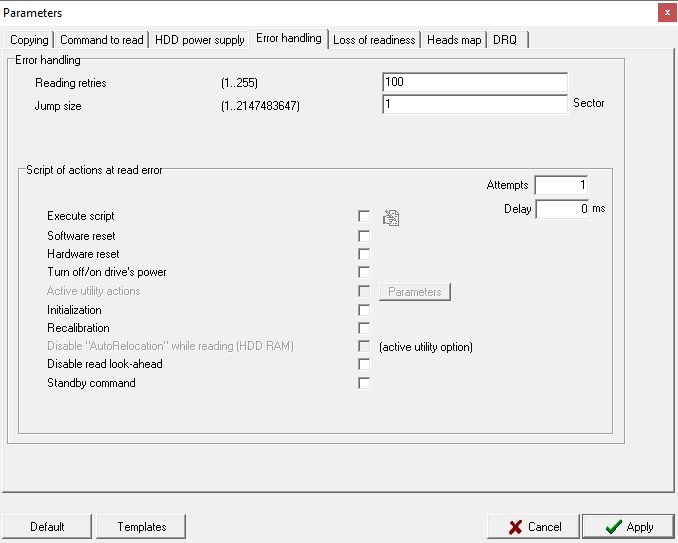Enable the Recalibration checkbox

(x=364, y=328)
